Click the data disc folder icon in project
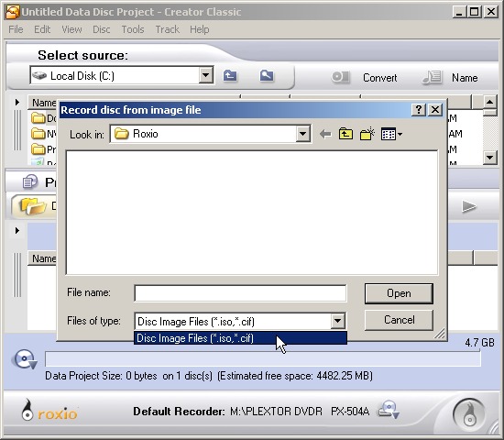 click(33, 206)
